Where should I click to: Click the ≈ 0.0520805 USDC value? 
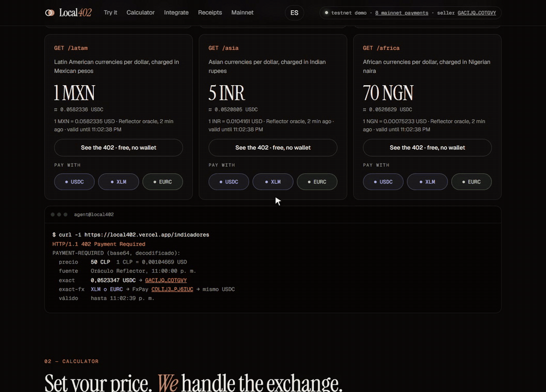tap(233, 109)
